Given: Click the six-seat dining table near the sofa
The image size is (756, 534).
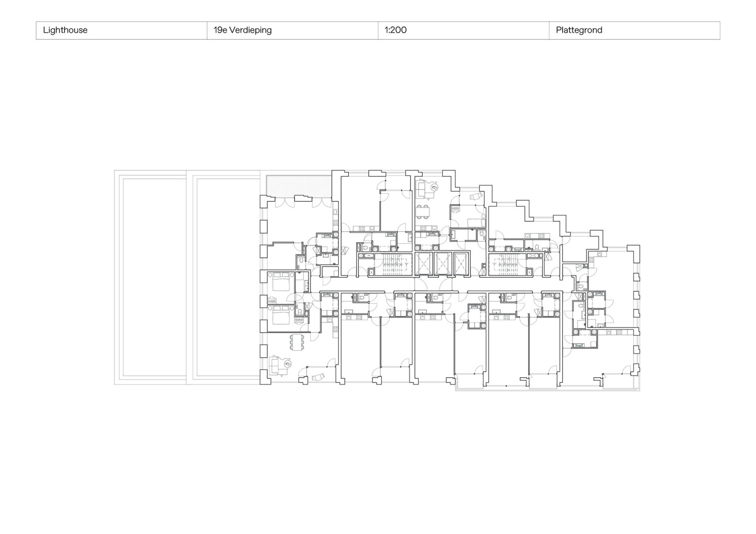Looking at the screenshot, I should (296, 343).
